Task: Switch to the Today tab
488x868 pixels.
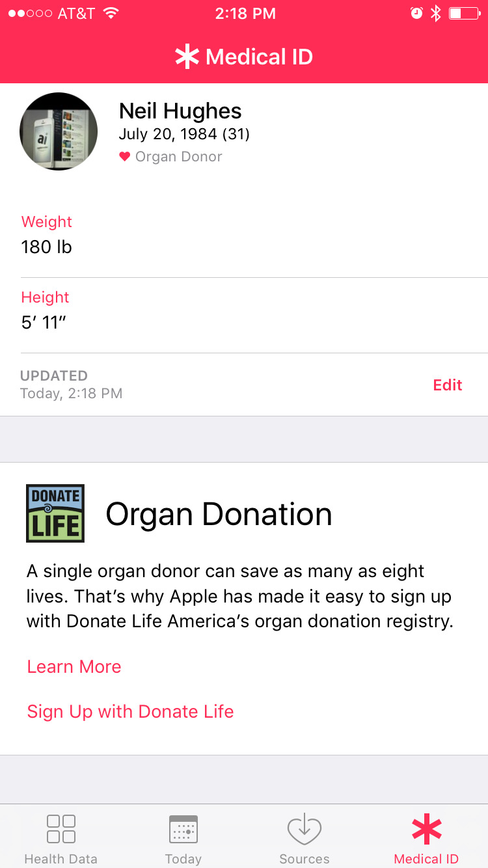Action: (183, 838)
